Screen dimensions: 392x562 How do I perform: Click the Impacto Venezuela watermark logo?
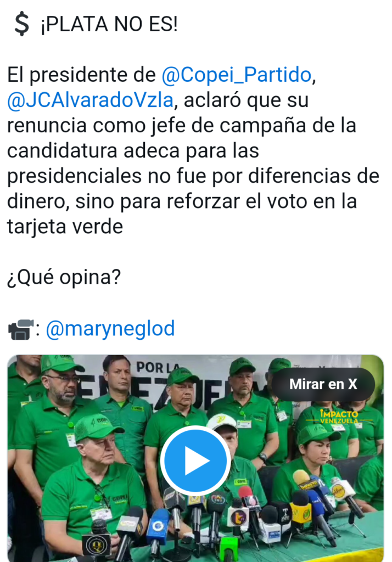tap(339, 417)
